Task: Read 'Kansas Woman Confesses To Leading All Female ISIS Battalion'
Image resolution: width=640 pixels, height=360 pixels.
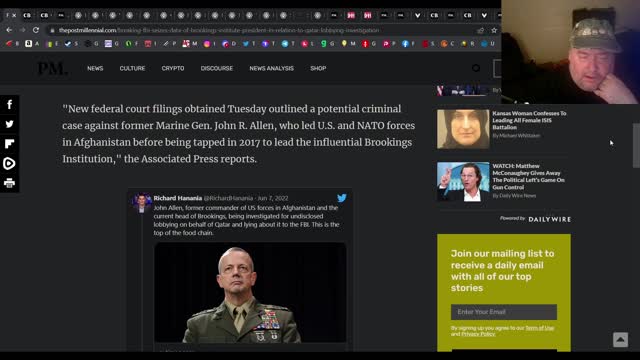Action: tap(529, 120)
